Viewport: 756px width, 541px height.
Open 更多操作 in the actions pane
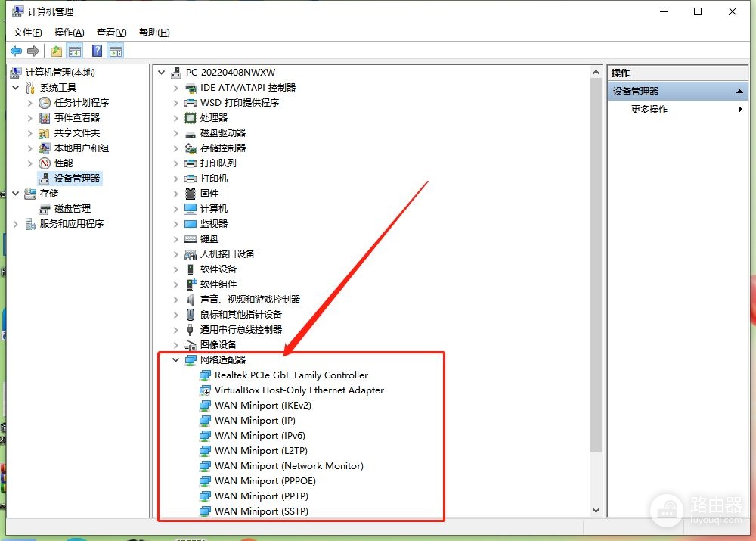pos(649,110)
